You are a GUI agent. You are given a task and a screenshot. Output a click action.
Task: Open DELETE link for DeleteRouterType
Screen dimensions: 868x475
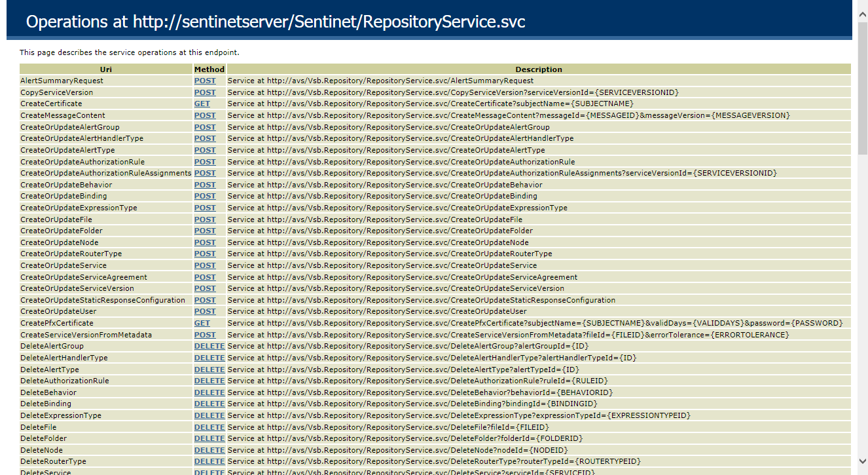[209, 461]
